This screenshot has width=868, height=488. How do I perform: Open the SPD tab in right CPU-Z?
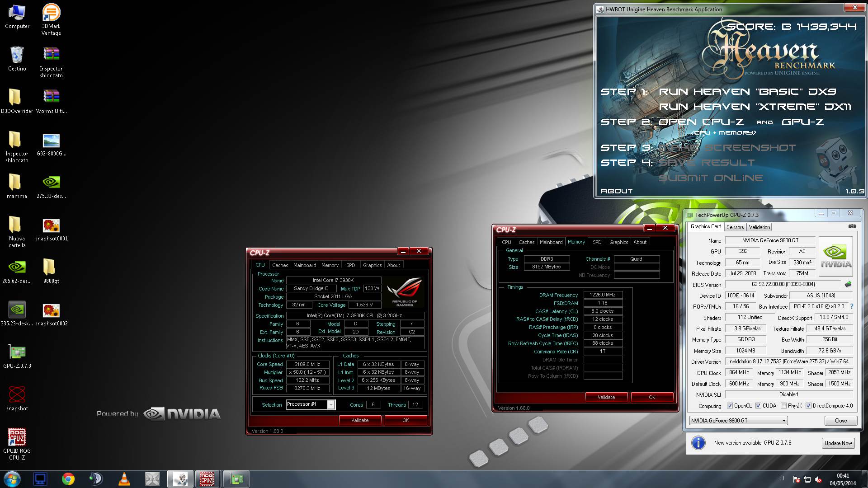point(597,242)
